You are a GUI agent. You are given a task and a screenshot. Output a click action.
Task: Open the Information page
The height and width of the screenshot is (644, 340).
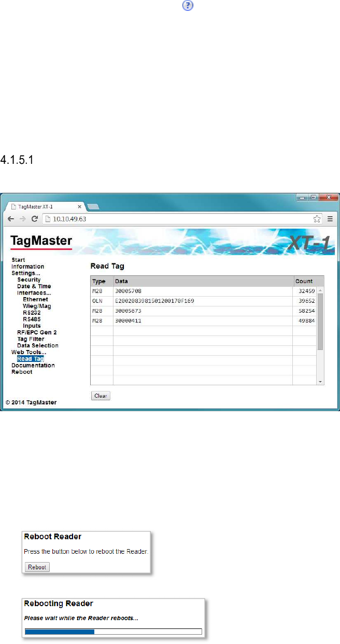28,267
